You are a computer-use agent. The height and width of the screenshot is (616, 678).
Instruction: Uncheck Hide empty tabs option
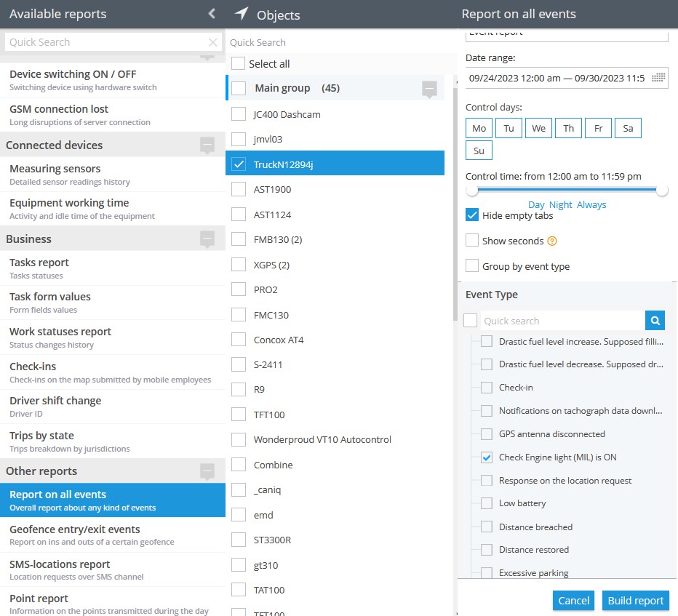coord(472,215)
